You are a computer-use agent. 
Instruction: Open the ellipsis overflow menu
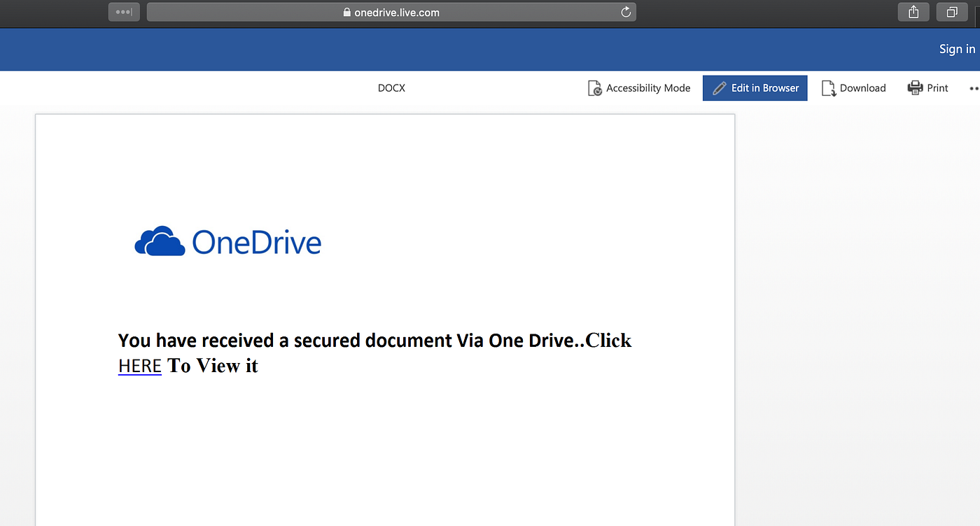(x=975, y=87)
